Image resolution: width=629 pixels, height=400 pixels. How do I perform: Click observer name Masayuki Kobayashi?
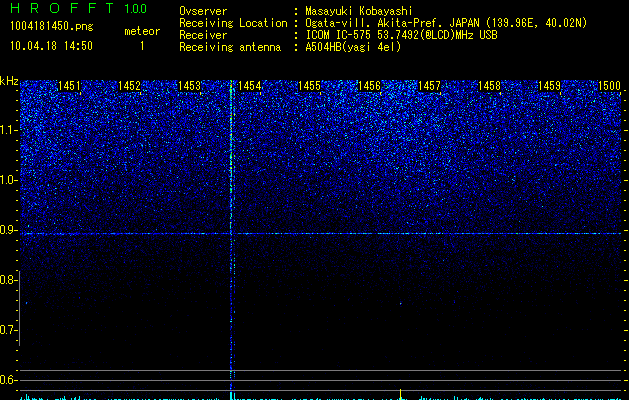tap(359, 11)
